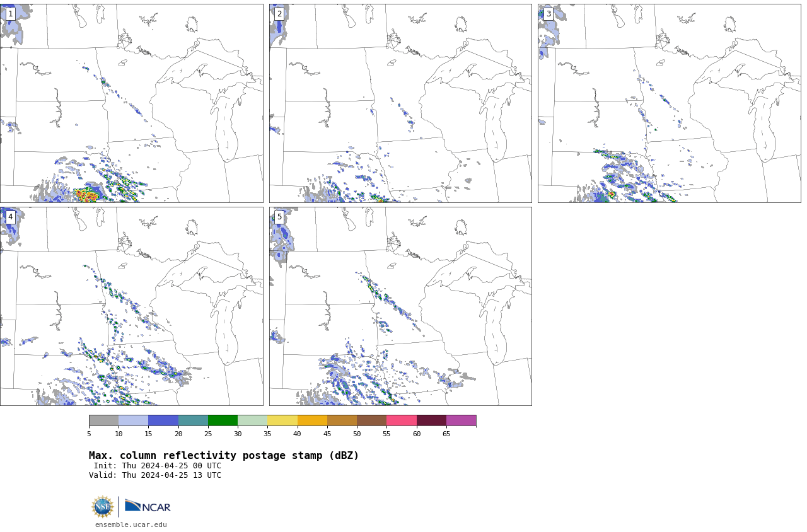Open the ensemble.ucar.edu link
Viewport: 807px width, 532px height.
131,524
